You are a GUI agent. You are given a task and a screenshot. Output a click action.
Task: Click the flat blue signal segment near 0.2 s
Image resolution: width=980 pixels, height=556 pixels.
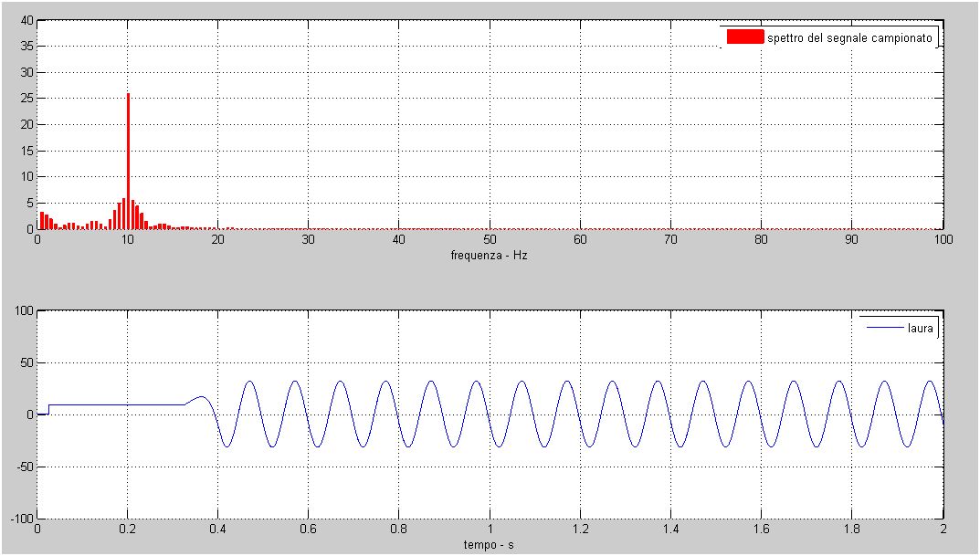coord(128,404)
